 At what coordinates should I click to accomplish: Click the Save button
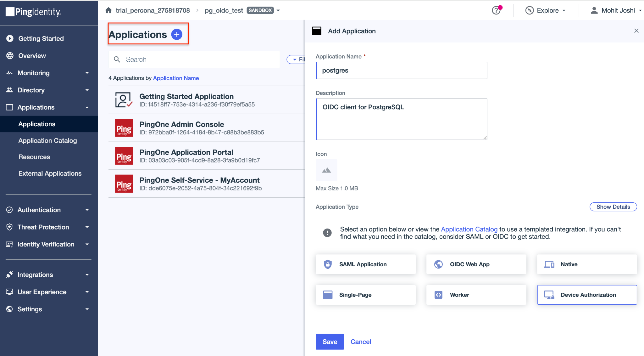click(330, 342)
